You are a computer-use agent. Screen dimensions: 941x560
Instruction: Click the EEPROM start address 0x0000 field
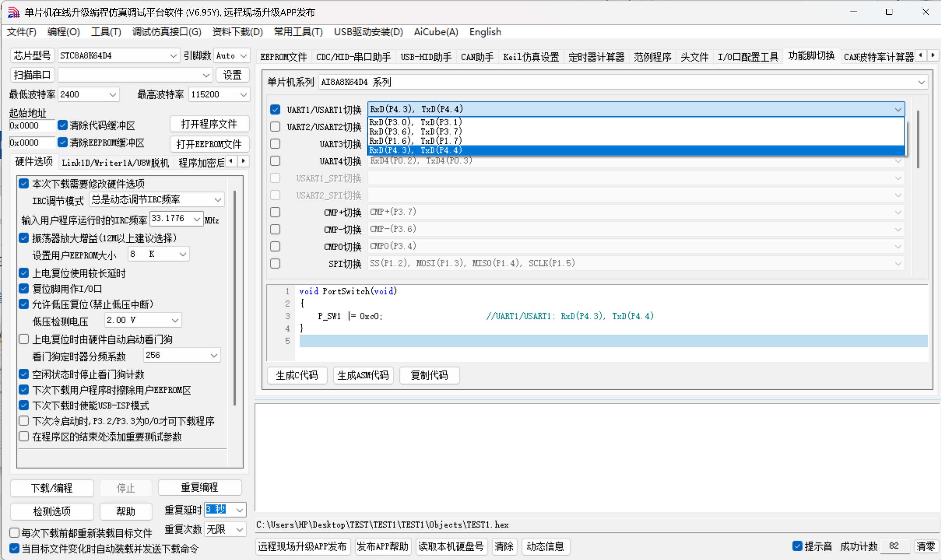pos(31,142)
